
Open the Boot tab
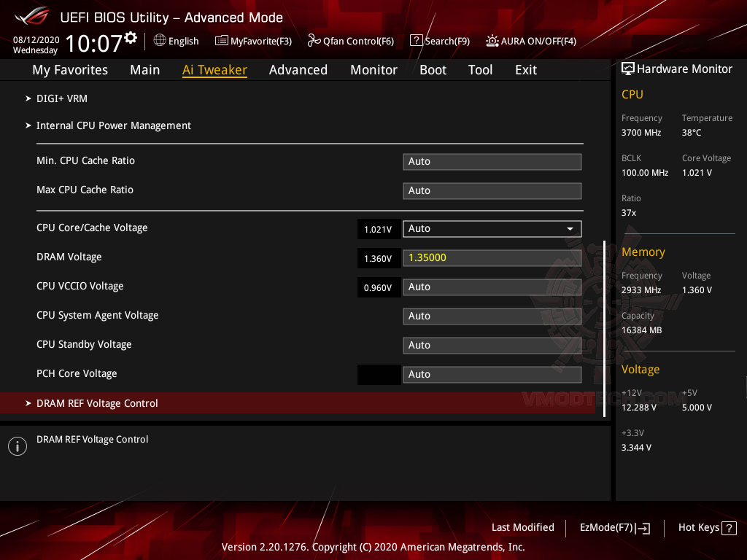(x=433, y=70)
